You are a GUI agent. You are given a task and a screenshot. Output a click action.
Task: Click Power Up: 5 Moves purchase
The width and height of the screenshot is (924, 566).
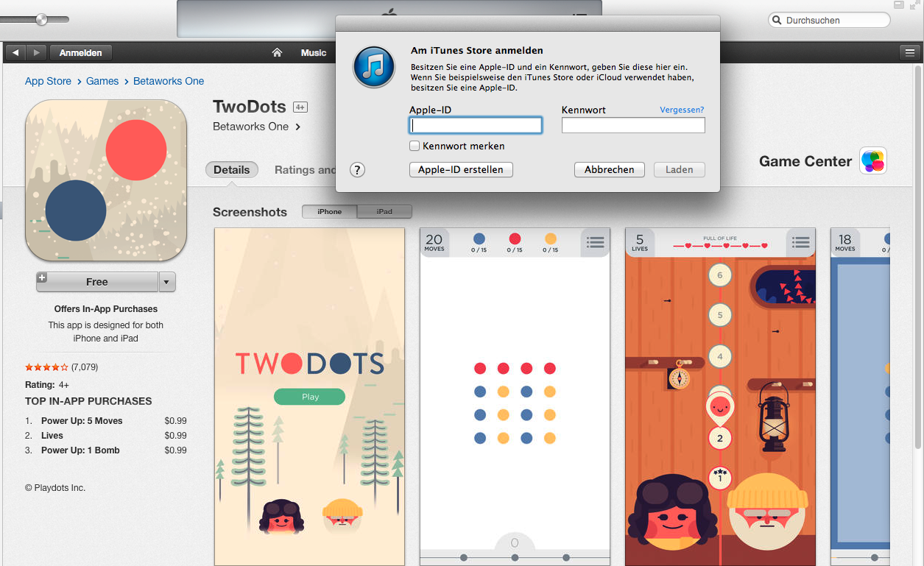click(106, 421)
